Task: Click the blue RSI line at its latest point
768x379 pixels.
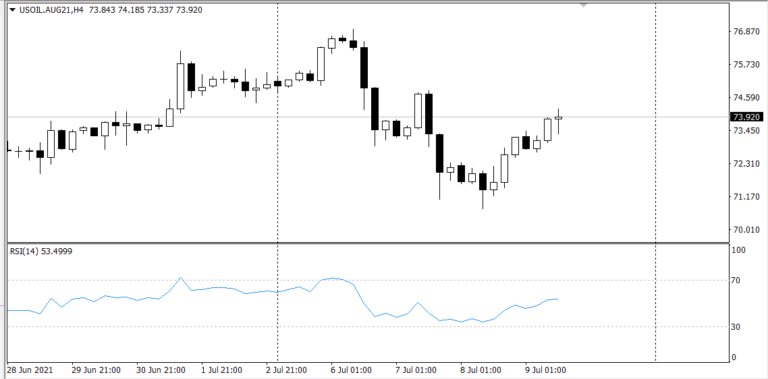Action: [557, 299]
